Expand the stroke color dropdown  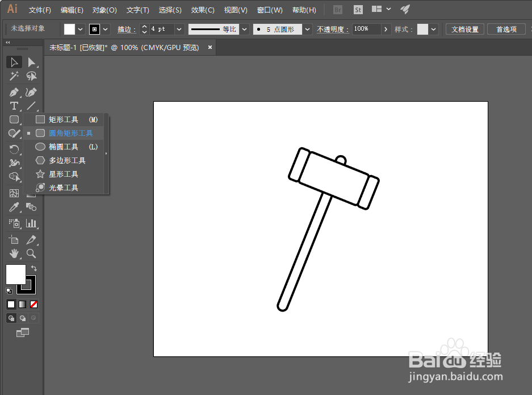(x=106, y=29)
